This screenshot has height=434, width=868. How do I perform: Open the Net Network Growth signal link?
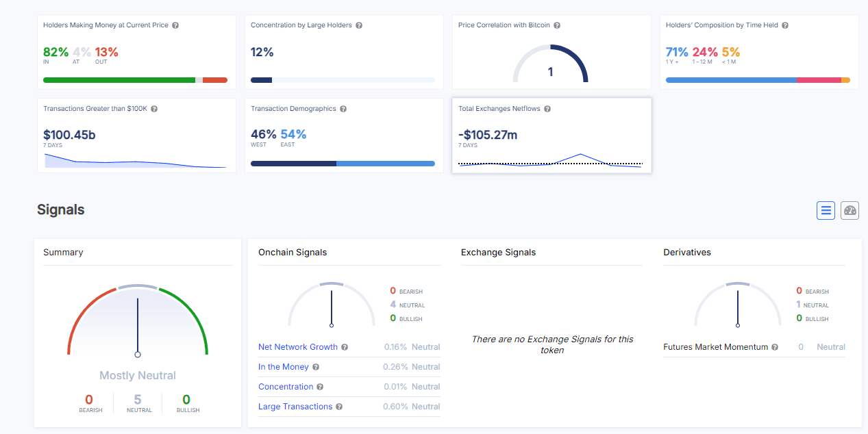click(297, 347)
